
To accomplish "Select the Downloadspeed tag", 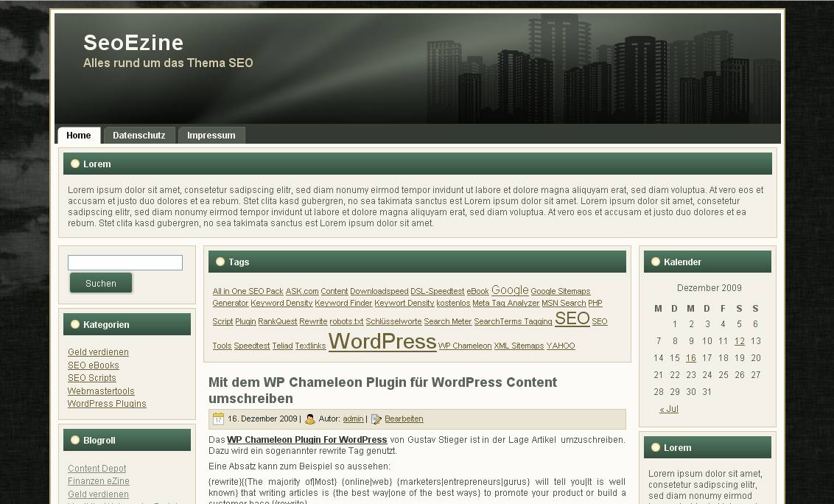I will 379,291.
